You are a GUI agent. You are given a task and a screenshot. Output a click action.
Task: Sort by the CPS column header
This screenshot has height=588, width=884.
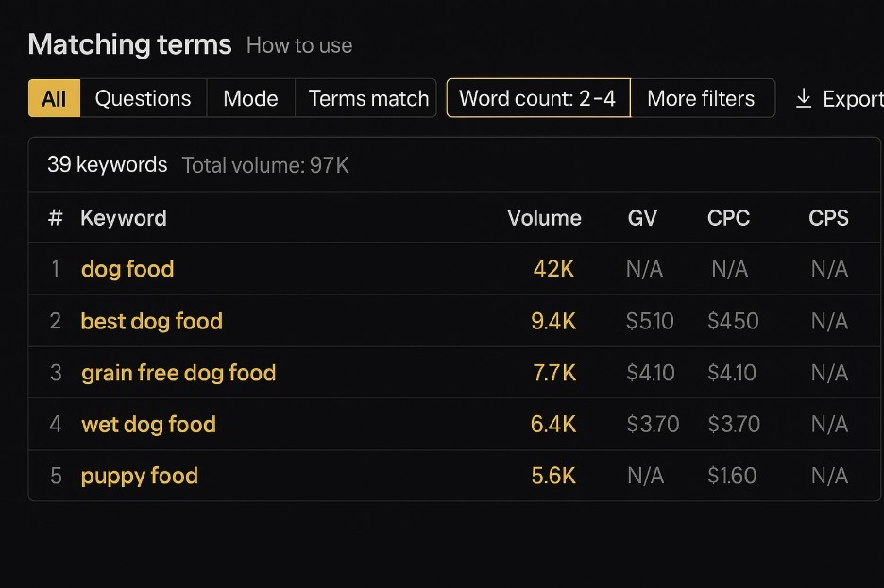click(828, 218)
